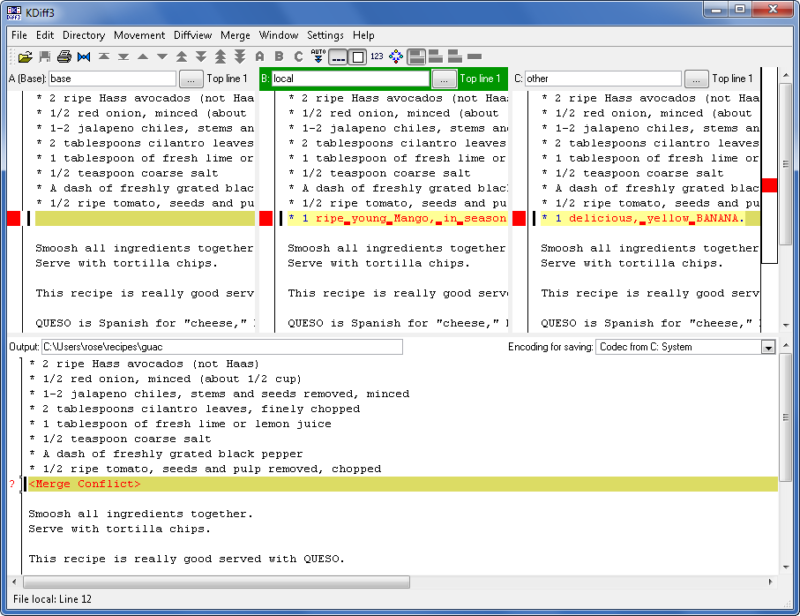Open the Merge menu

click(236, 35)
